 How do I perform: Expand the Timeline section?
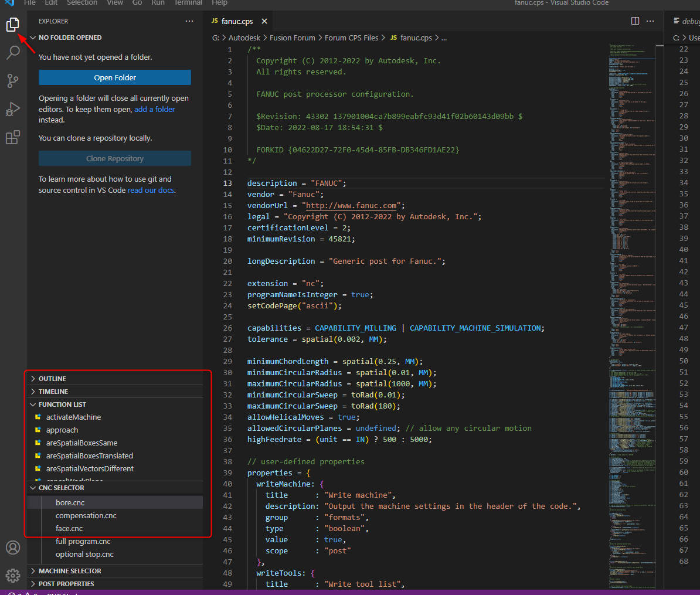(x=53, y=392)
